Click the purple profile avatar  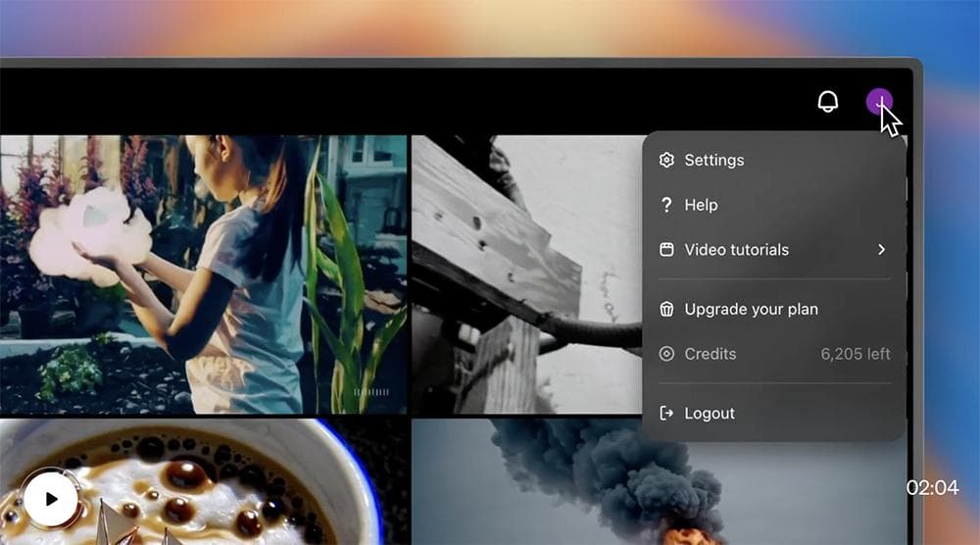(x=879, y=102)
